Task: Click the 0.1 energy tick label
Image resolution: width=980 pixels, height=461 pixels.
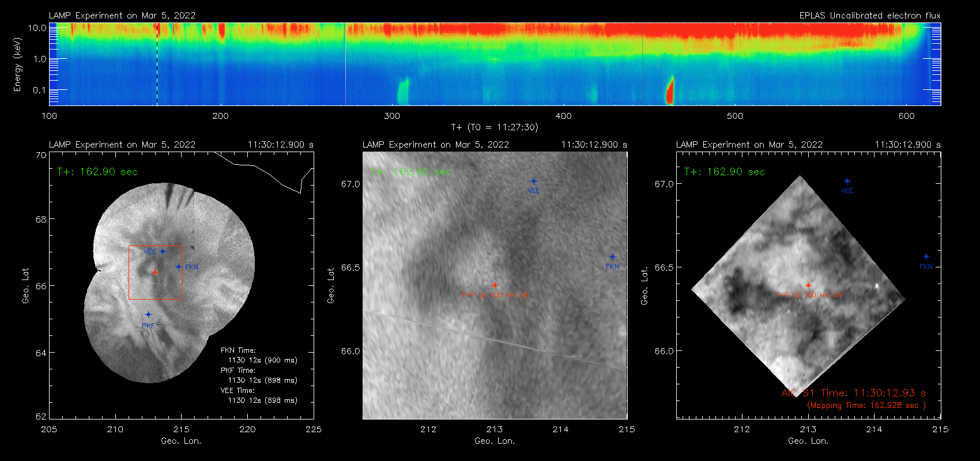Action: [x=40, y=90]
